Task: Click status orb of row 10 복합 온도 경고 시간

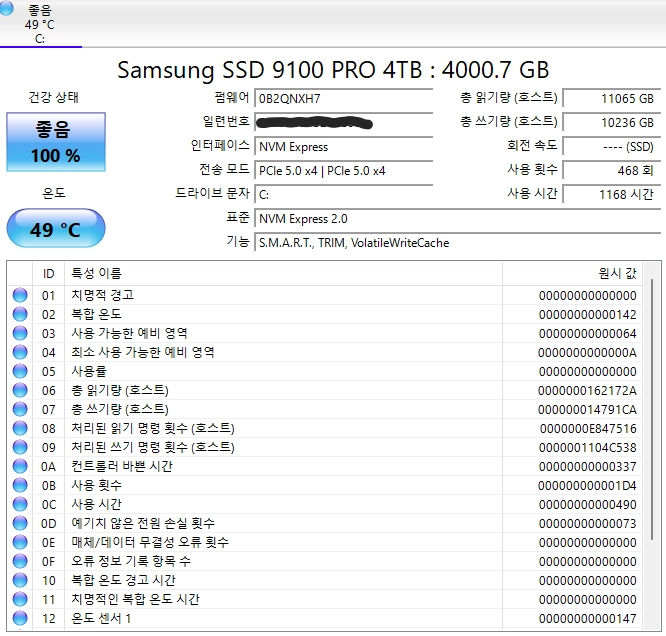Action: point(20,580)
